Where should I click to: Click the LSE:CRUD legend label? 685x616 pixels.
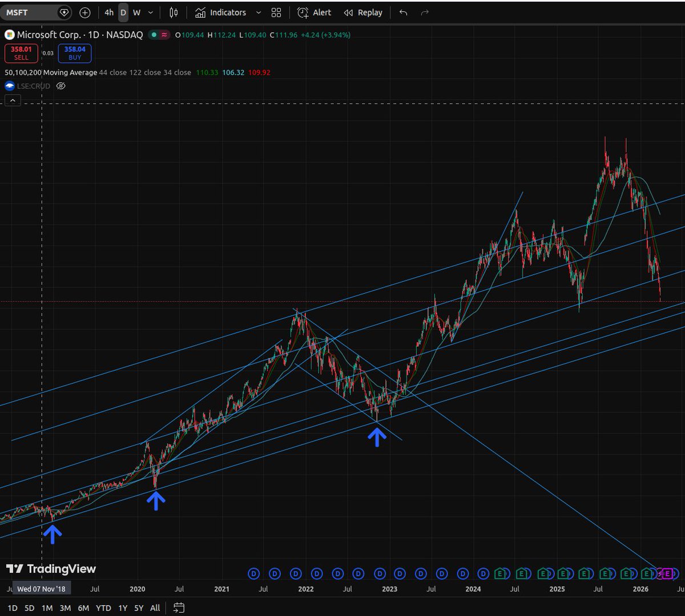coord(34,86)
